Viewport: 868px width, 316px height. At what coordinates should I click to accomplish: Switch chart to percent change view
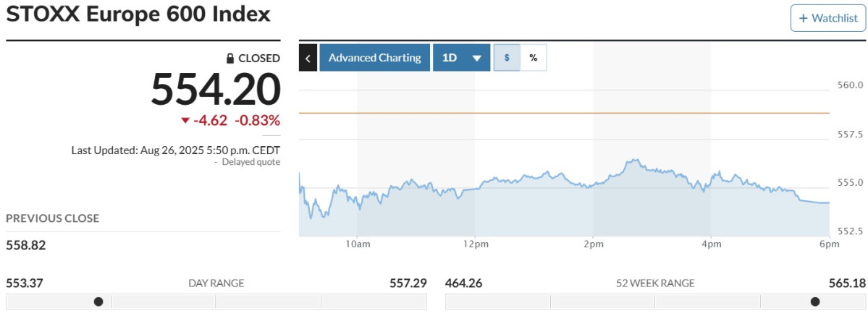[534, 58]
